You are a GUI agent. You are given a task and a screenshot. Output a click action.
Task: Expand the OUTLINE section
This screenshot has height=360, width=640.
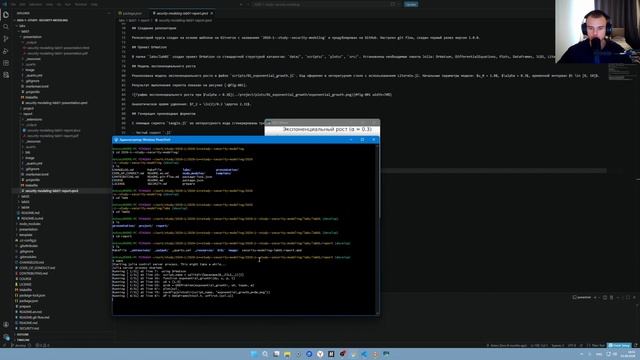[x=22, y=334]
